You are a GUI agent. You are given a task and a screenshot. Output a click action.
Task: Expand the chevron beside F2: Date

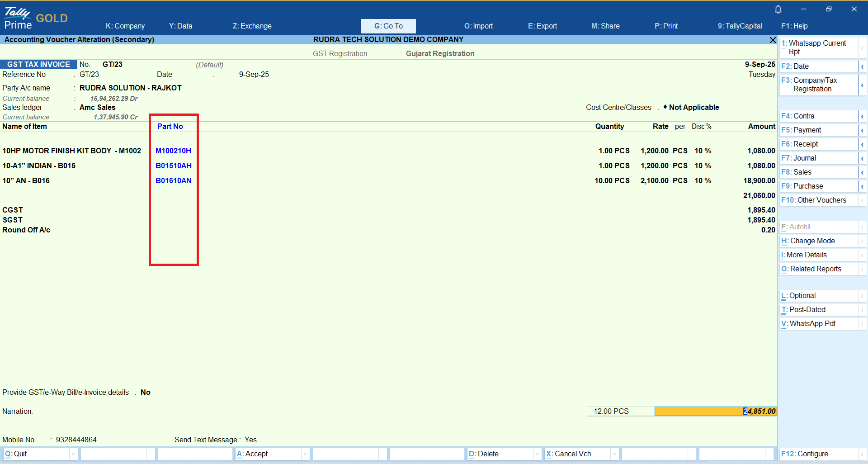(862, 66)
